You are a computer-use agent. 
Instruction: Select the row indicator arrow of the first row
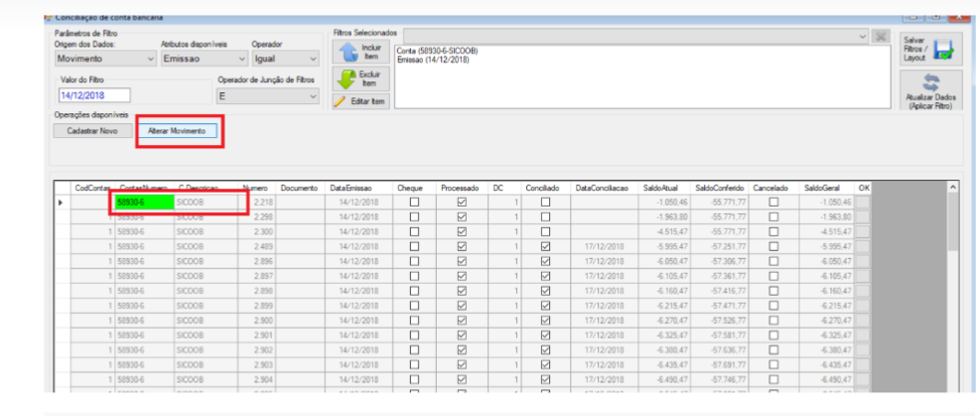point(62,203)
